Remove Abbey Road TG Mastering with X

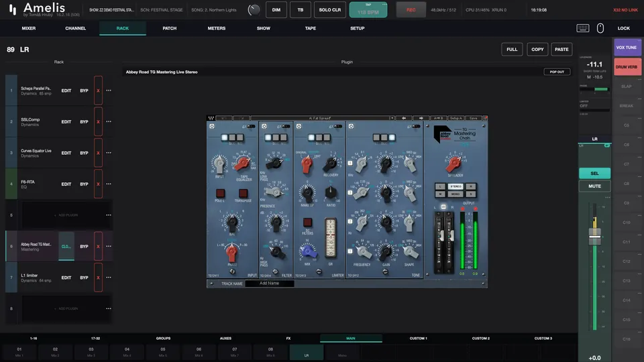point(98,246)
